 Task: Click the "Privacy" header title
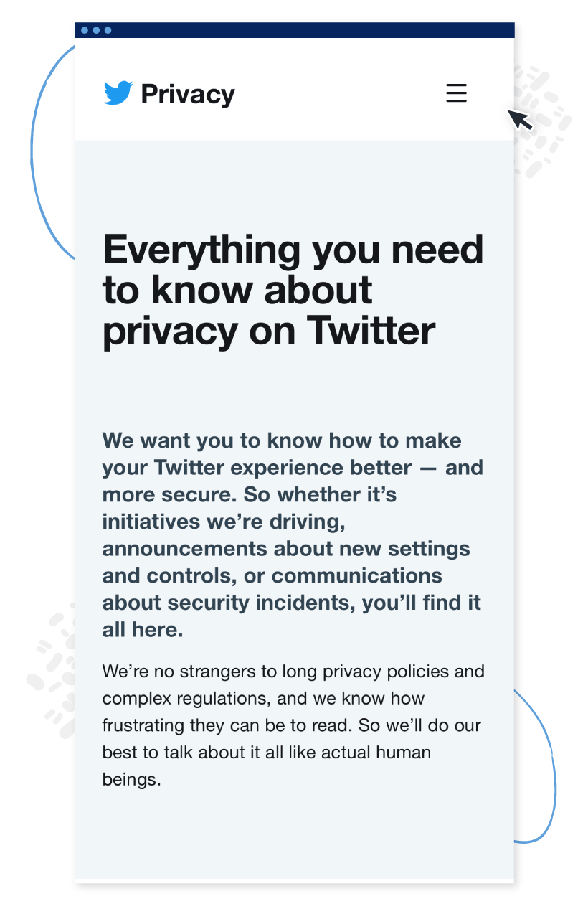point(188,94)
